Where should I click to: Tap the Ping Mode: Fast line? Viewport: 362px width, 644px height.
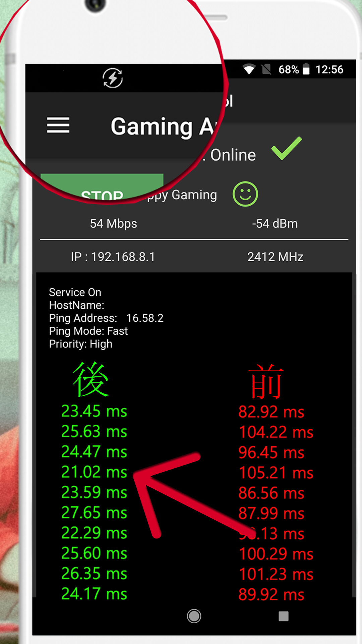pos(88,331)
